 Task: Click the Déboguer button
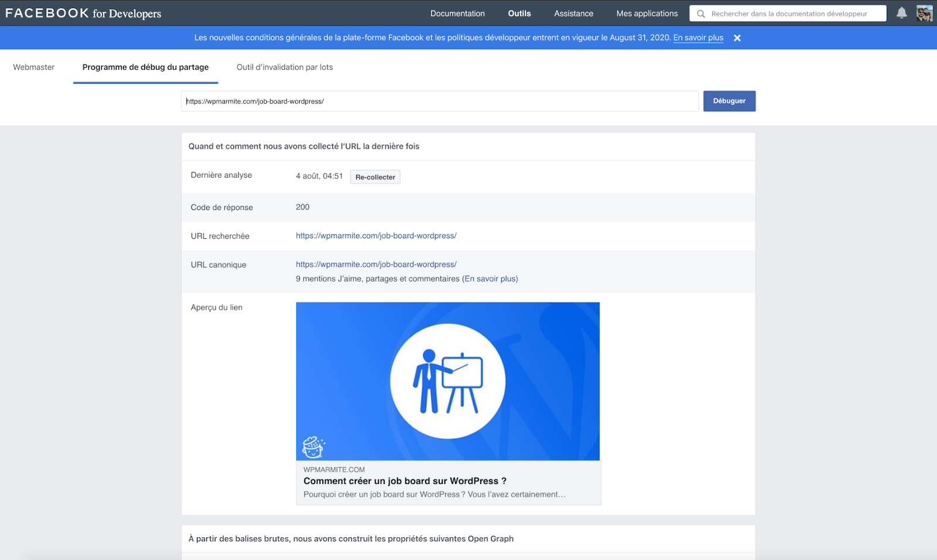pyautogui.click(x=729, y=101)
